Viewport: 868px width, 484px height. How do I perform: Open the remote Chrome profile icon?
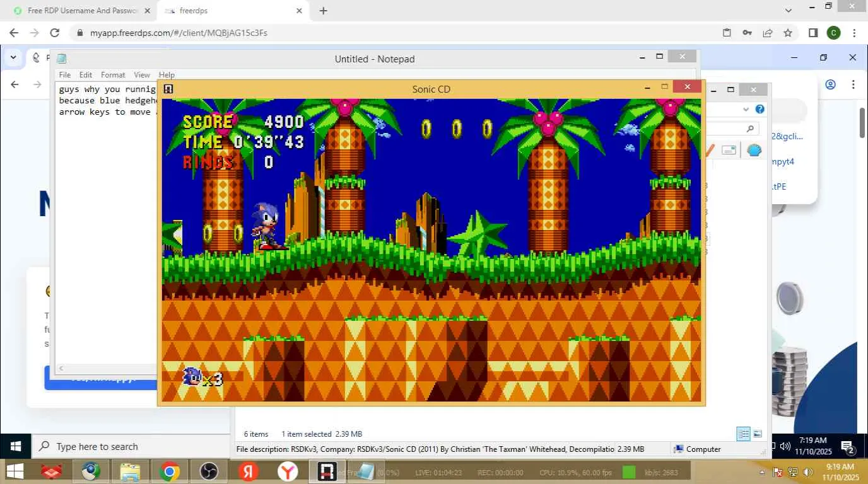coord(831,84)
